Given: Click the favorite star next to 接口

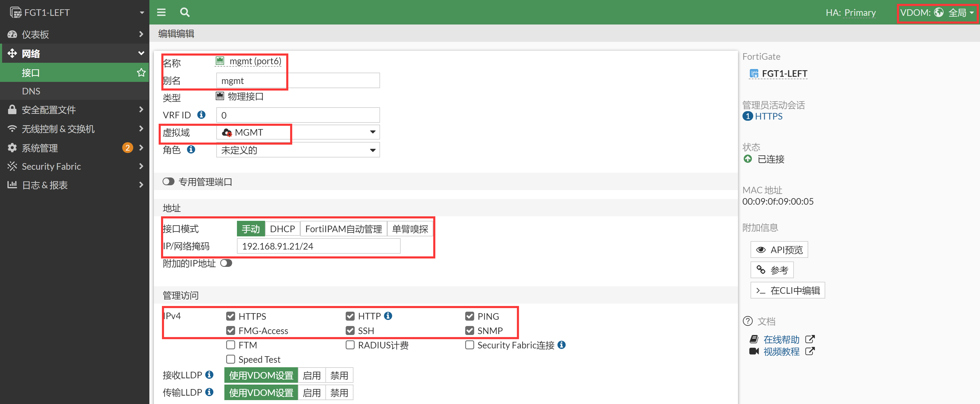Looking at the screenshot, I should [141, 72].
